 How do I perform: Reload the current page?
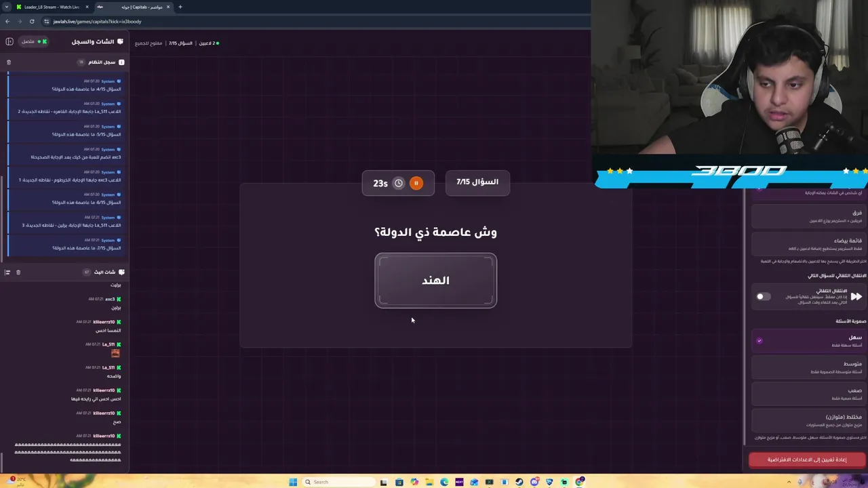point(31,21)
